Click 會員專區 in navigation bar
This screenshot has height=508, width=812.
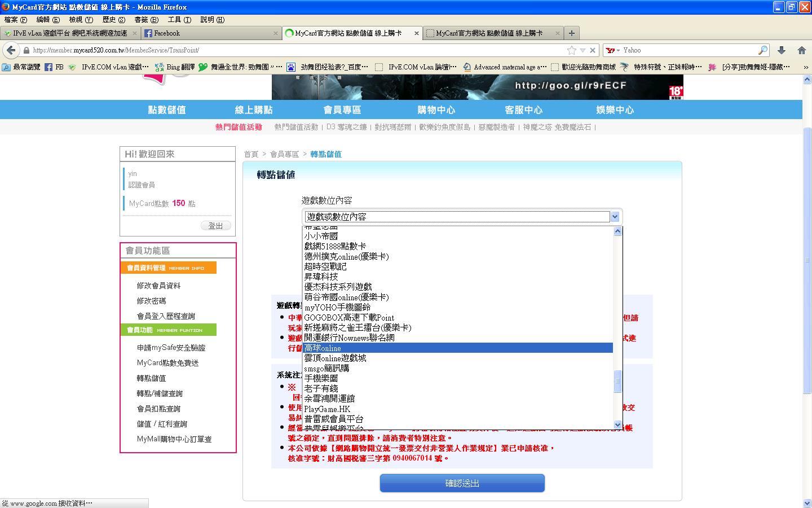tap(342, 110)
